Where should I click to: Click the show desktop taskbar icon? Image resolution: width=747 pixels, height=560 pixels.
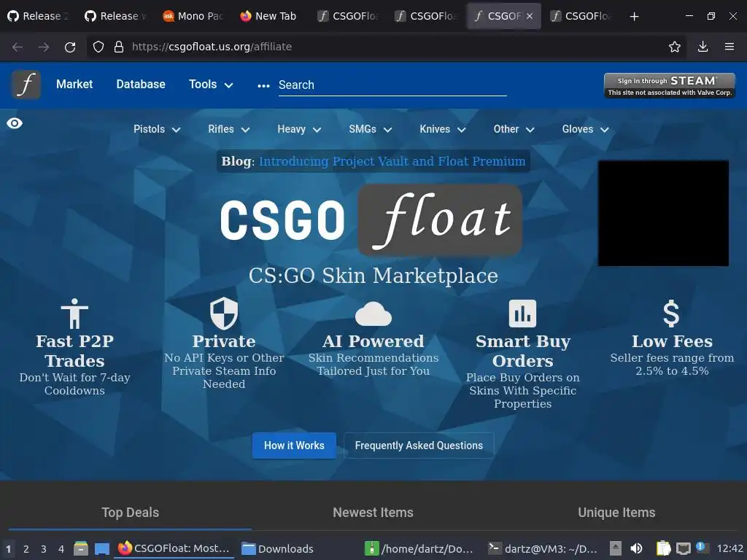[102, 549]
